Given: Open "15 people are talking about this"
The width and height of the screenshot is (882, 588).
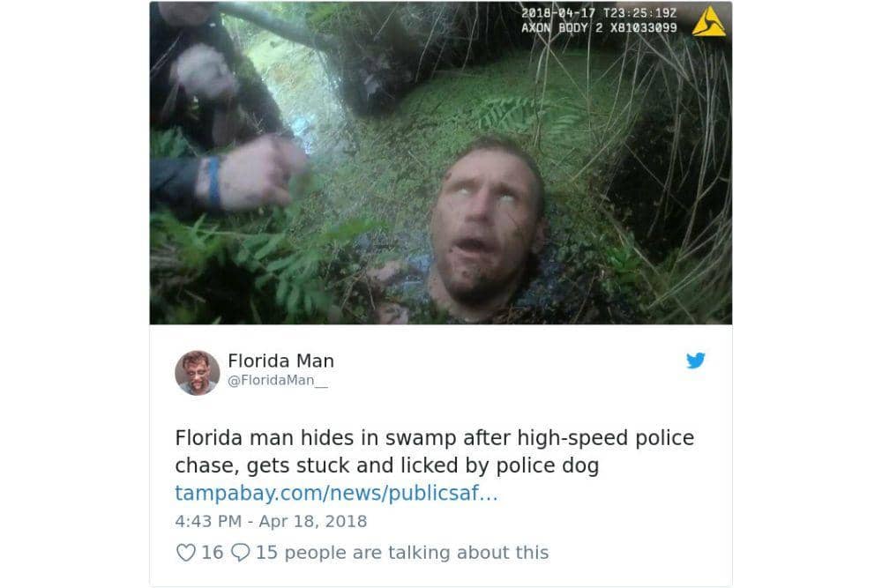Looking at the screenshot, I should [401, 553].
